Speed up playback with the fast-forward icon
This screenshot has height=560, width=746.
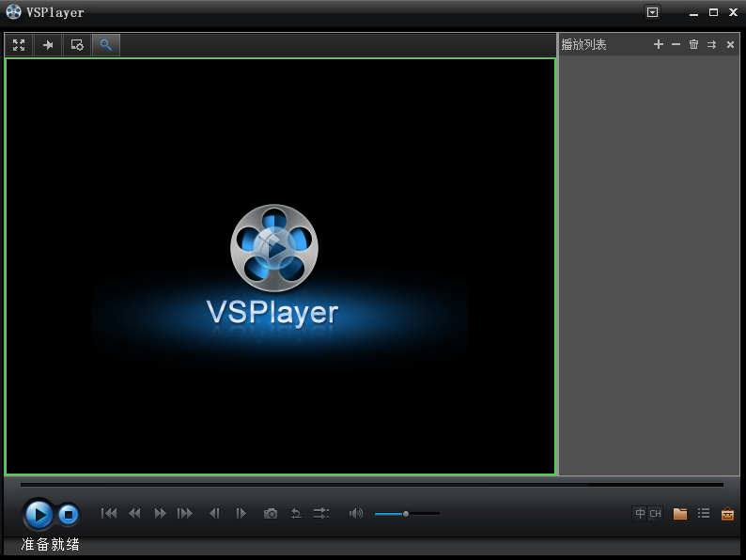pyautogui.click(x=161, y=513)
